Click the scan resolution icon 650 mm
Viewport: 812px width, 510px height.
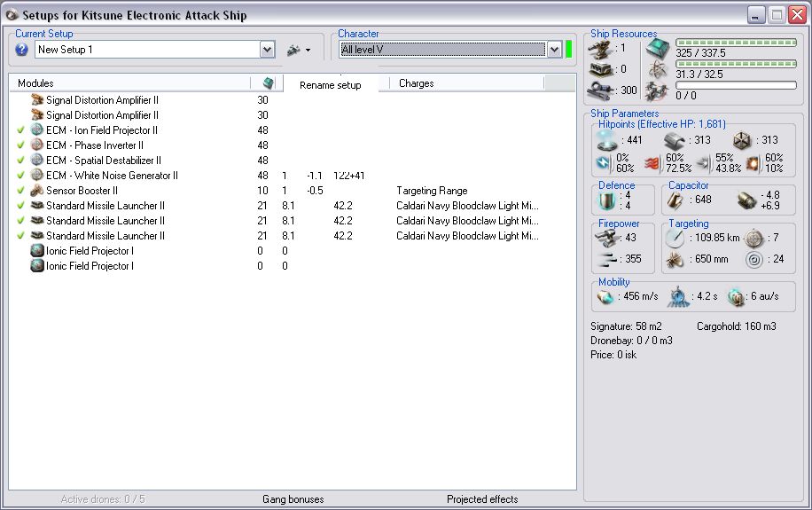[x=675, y=259]
